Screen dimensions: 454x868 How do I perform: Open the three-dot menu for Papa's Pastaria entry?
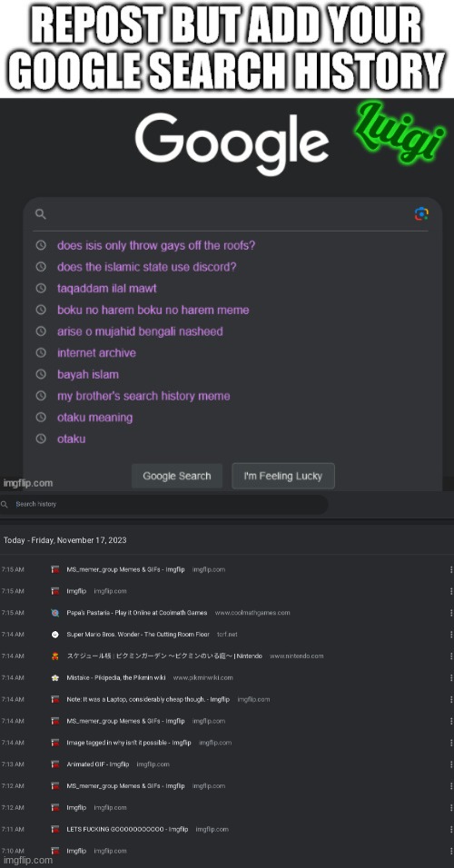pyautogui.click(x=452, y=613)
